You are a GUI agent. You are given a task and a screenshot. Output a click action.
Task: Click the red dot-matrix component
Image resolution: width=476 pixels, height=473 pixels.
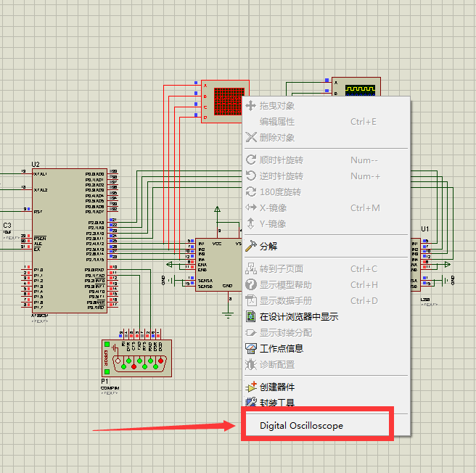coord(223,102)
